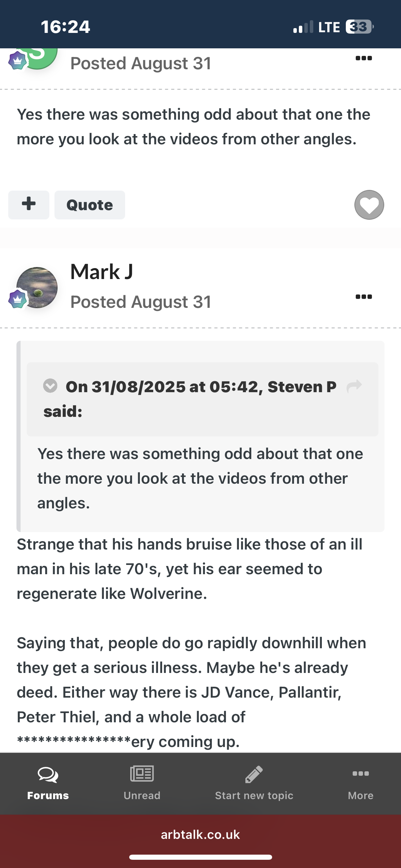Tap the battery level indicator

click(360, 27)
